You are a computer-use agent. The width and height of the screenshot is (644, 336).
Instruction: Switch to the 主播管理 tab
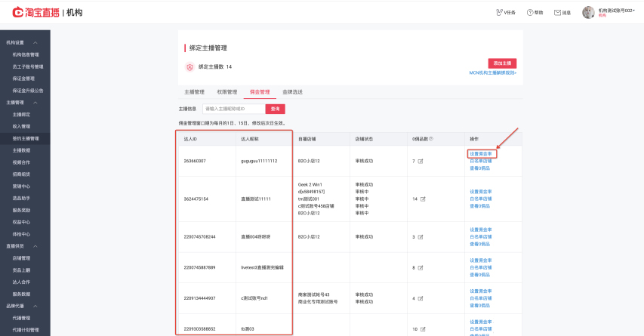point(194,92)
